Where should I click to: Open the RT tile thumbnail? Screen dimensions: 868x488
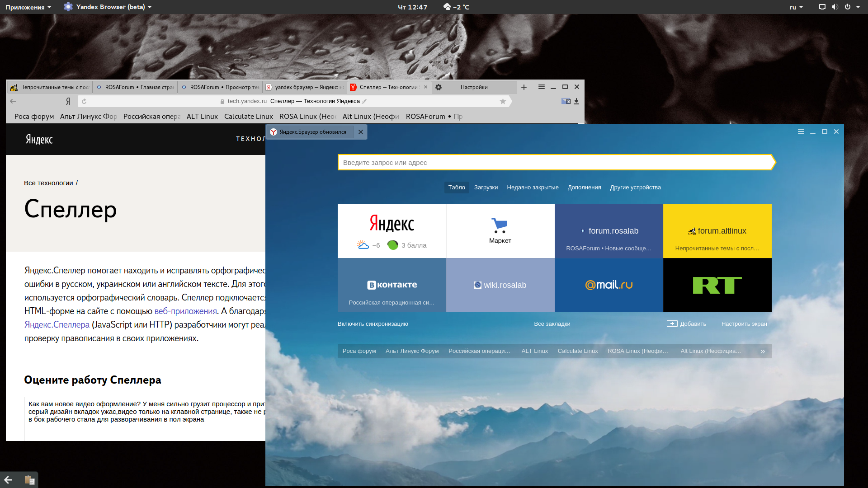tap(717, 285)
